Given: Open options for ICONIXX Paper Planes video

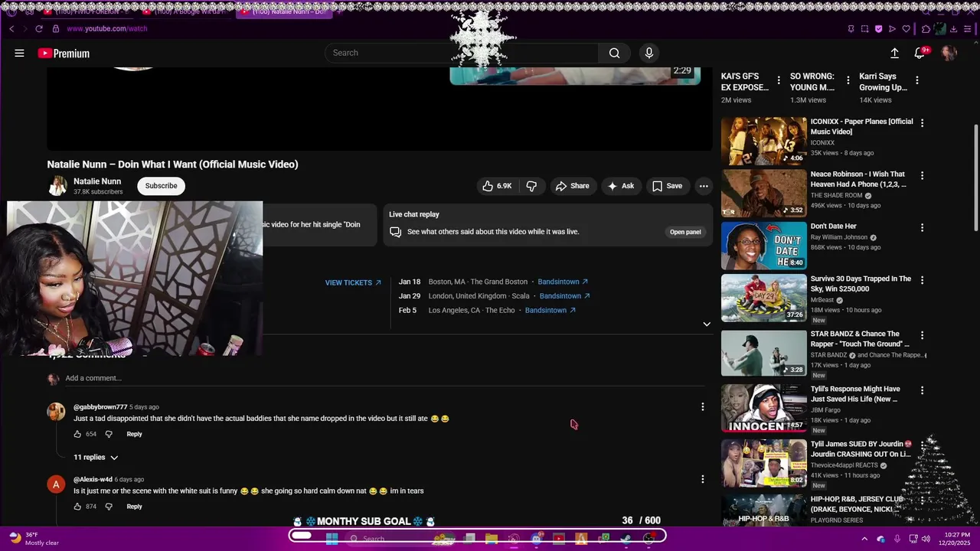Looking at the screenshot, I should tap(922, 122).
